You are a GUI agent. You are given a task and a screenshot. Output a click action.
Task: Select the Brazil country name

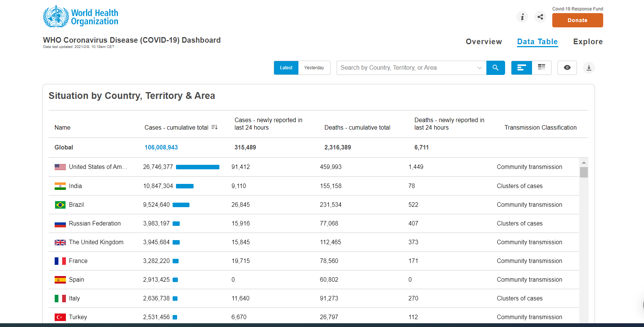pos(76,205)
